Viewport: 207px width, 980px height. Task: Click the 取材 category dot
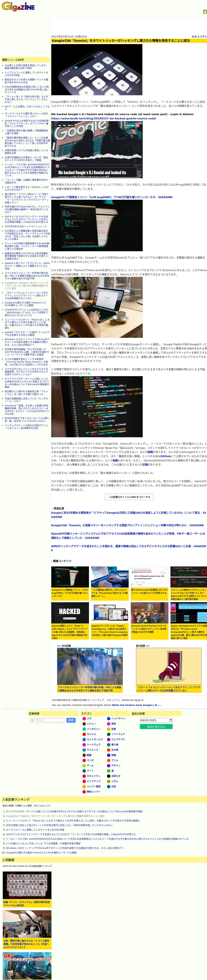[108, 724]
